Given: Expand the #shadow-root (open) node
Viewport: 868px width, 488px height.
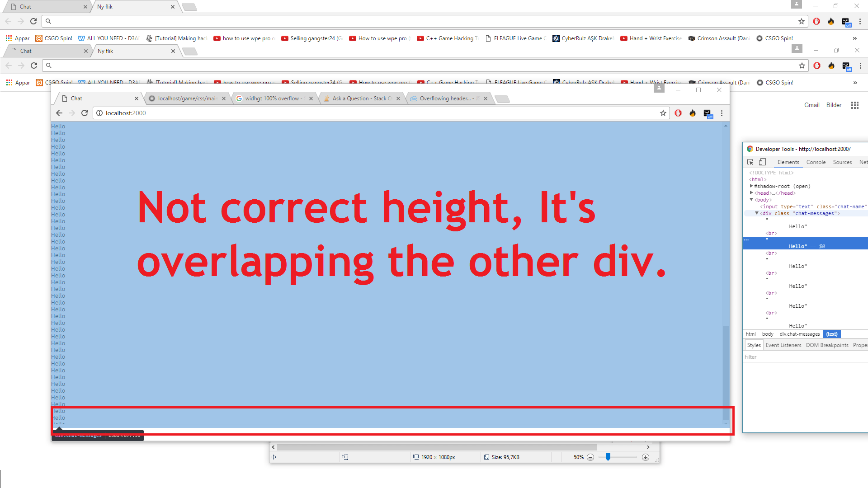Looking at the screenshot, I should click(751, 186).
